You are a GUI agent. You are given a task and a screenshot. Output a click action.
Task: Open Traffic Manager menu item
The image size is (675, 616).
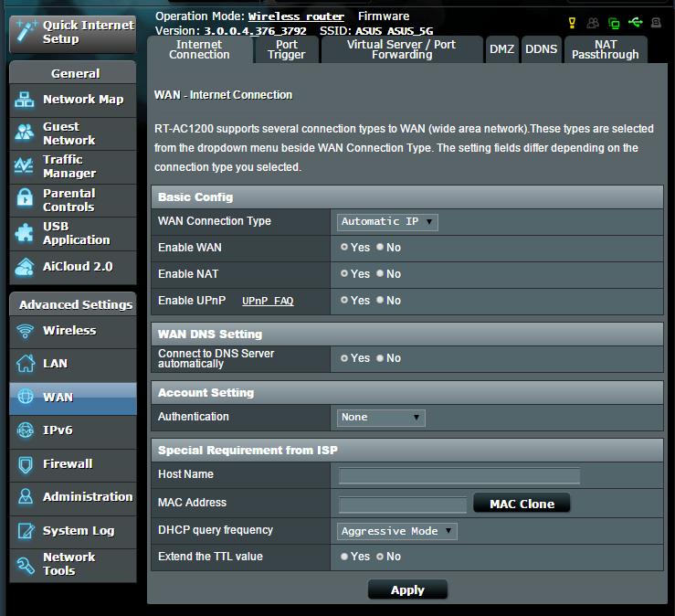pos(73,166)
